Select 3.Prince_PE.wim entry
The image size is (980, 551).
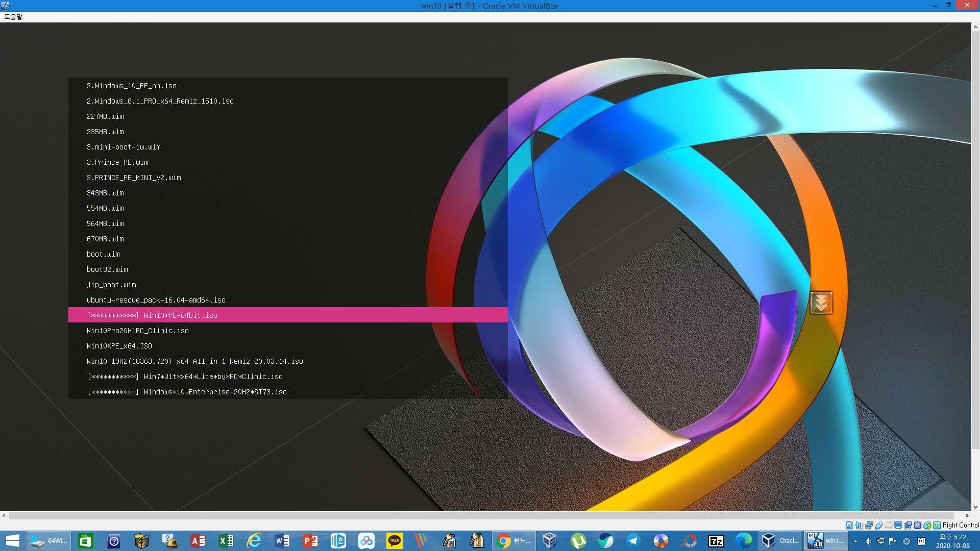[x=288, y=162]
